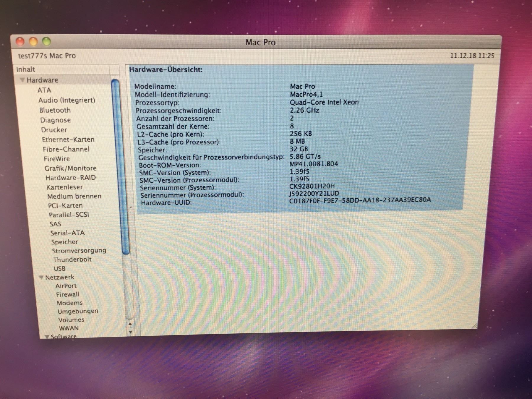Viewport: 532px width, 399px height.
Task: Click the Speicher value 32 GB
Action: tap(299, 149)
